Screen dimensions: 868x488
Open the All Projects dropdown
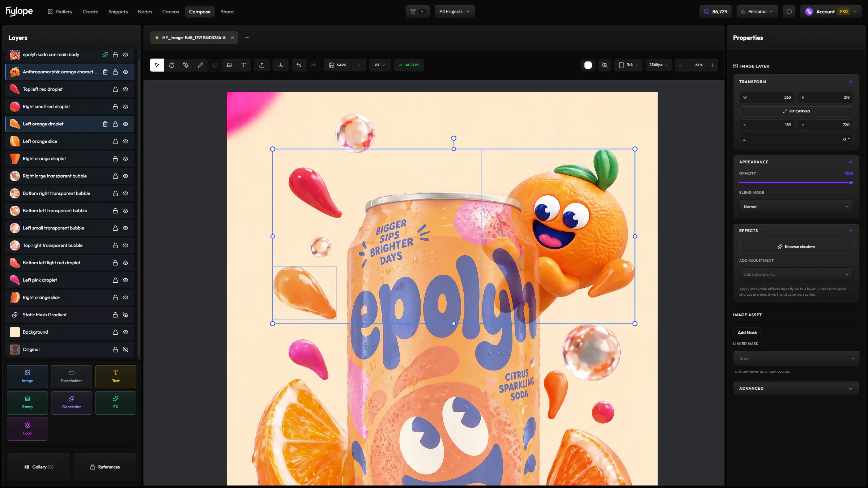455,12
